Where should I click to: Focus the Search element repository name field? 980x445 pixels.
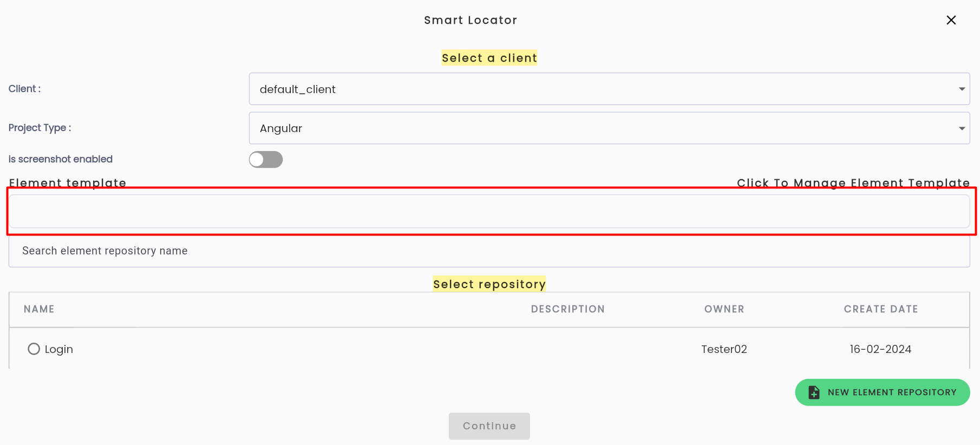pos(489,251)
